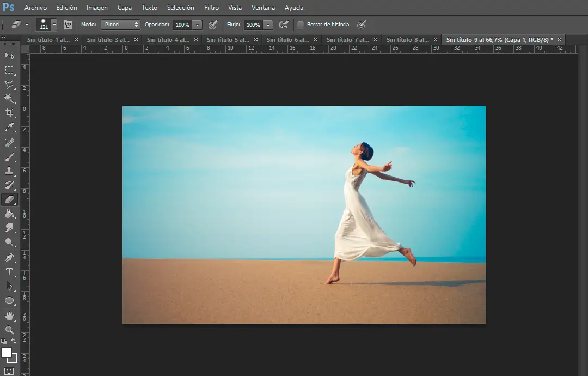Switch to the Sin título-5 document tab
This screenshot has height=376, width=588.
[x=229, y=40]
